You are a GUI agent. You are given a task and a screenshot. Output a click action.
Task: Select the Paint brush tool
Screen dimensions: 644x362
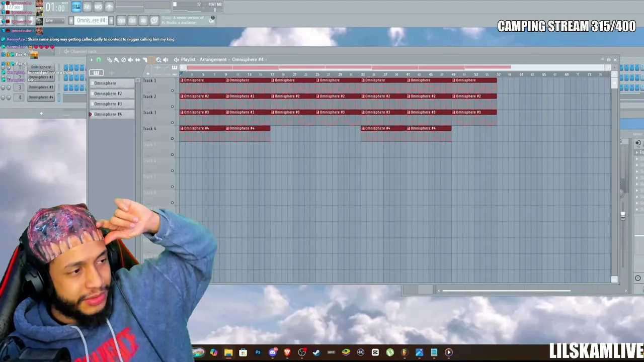[x=116, y=60]
